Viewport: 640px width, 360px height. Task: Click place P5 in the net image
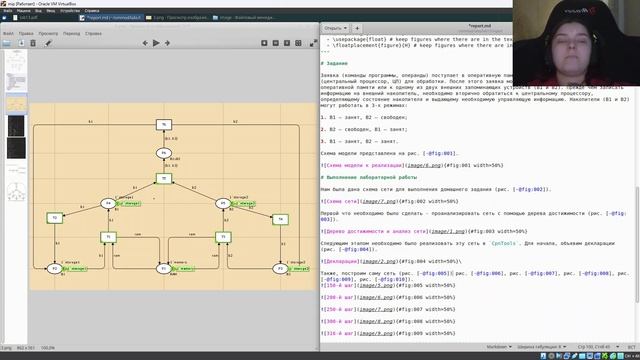[223, 203]
